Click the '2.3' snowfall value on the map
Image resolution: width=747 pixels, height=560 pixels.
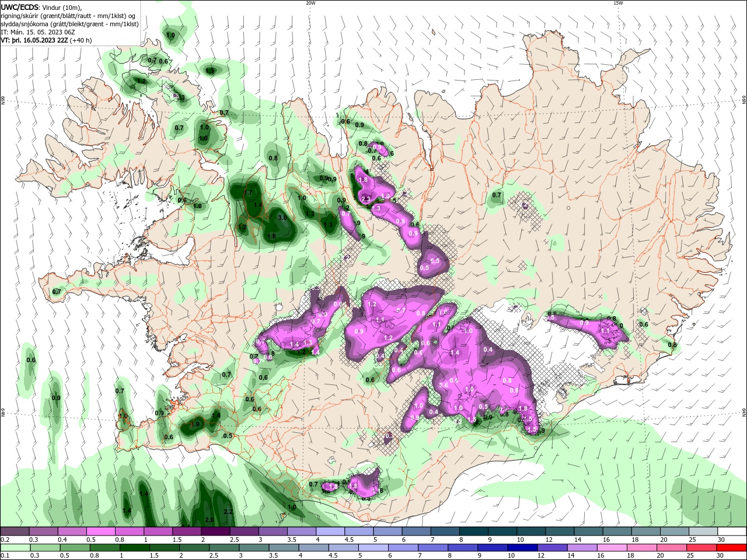(x=366, y=199)
